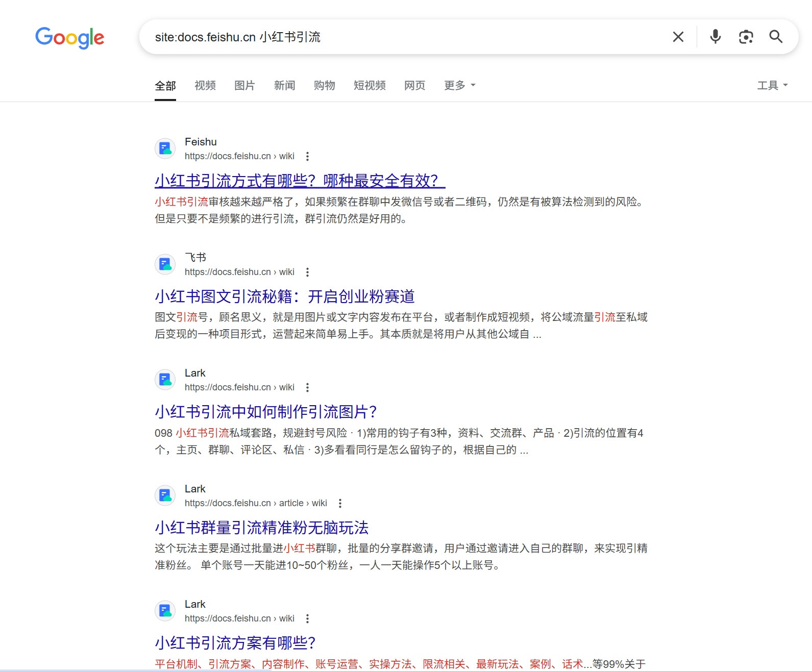
Task: Click the first result's docs.feishu.cn › wiki URL
Action: [x=239, y=156]
